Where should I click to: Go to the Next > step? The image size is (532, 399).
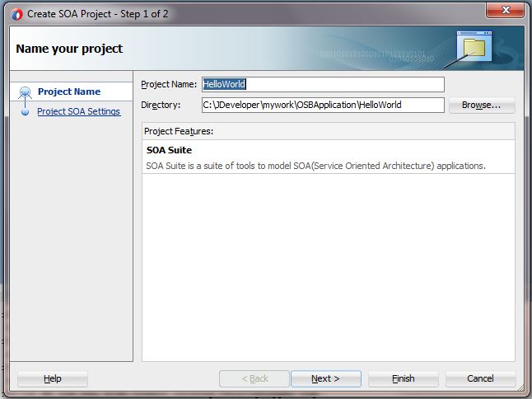(326, 378)
